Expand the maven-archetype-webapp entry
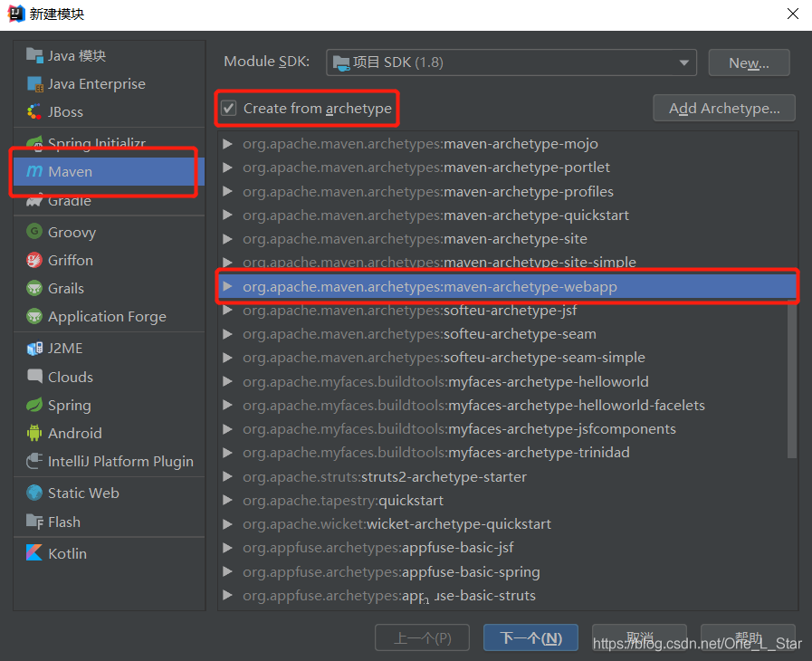The image size is (812, 661). coord(227,286)
